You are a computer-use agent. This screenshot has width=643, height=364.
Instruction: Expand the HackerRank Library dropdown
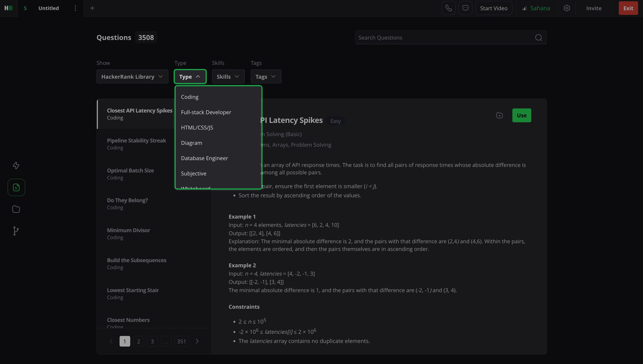tap(132, 77)
